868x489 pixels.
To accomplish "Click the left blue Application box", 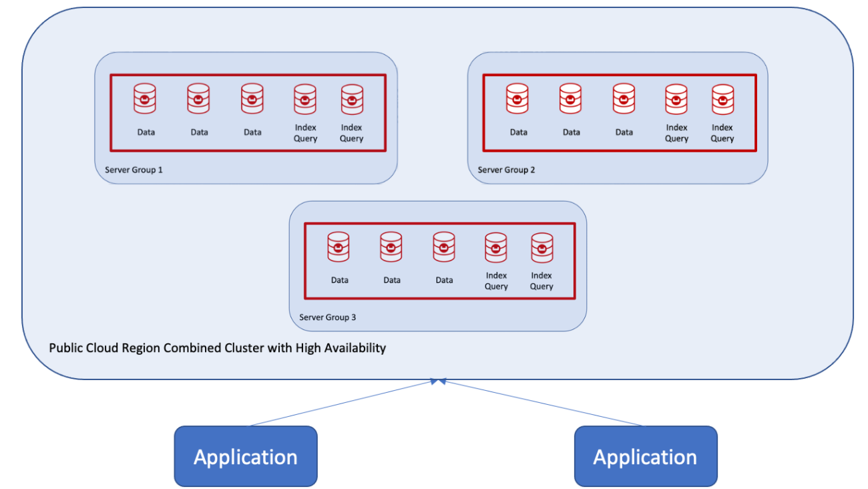I will pyautogui.click(x=246, y=456).
